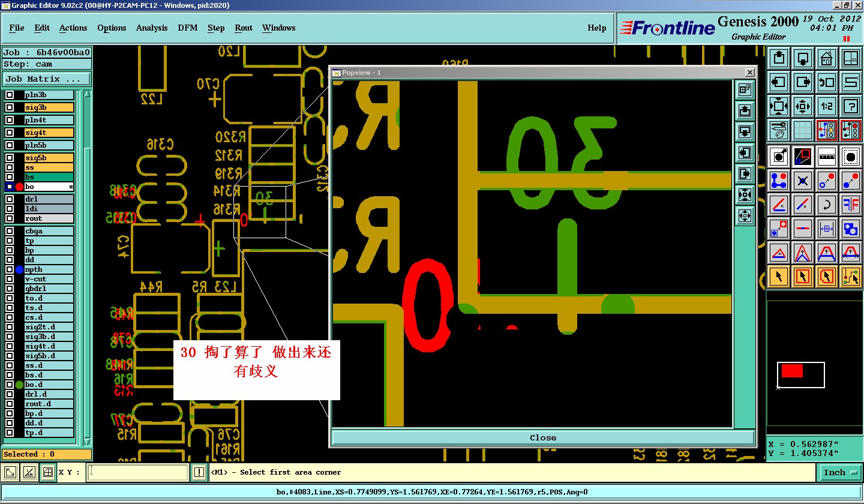The image size is (864, 504).
Task: Open the DFM menu
Action: pyautogui.click(x=188, y=28)
